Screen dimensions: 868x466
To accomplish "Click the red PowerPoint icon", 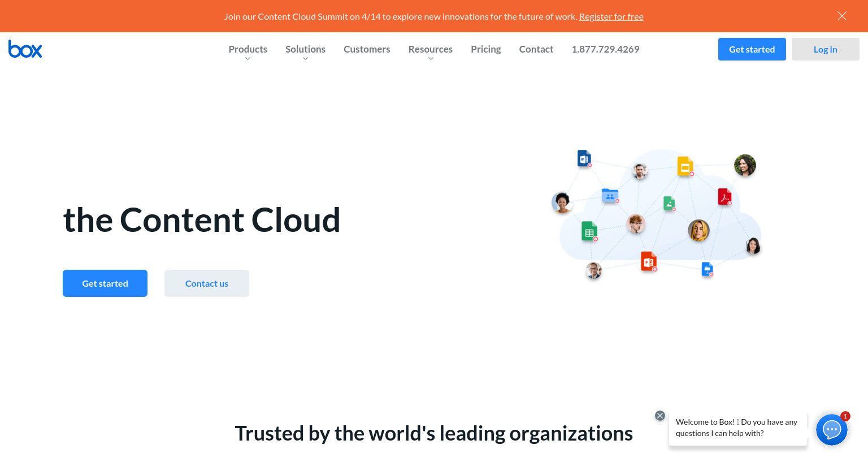I will (x=649, y=261).
